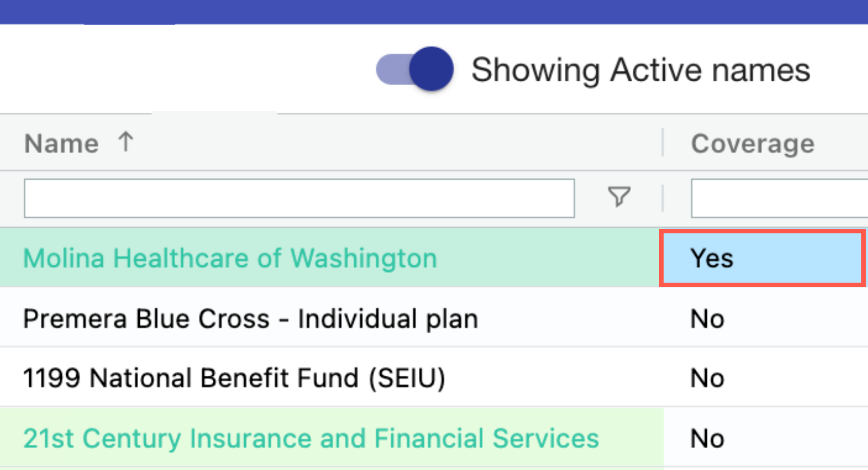Select the highlighted Yes coverage cell
Image resolution: width=868 pixels, height=470 pixels.
point(762,259)
